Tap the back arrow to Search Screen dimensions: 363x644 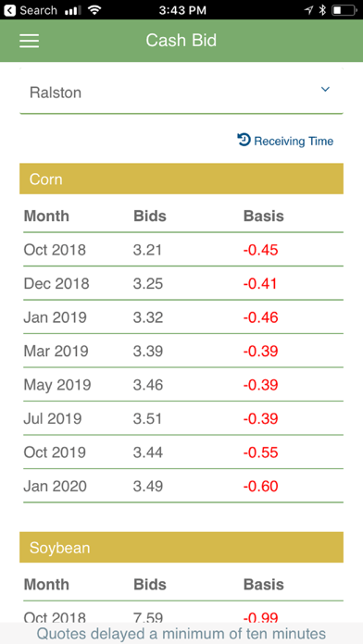[x=10, y=10]
